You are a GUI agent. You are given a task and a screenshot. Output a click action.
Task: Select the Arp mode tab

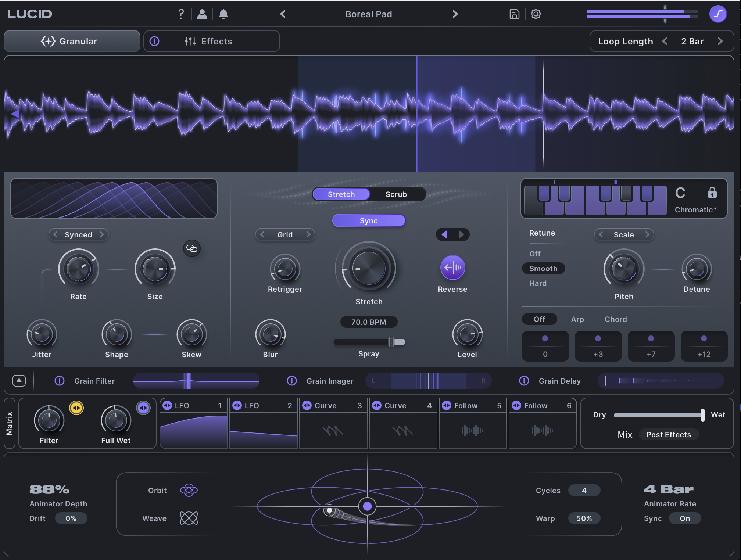coord(577,319)
